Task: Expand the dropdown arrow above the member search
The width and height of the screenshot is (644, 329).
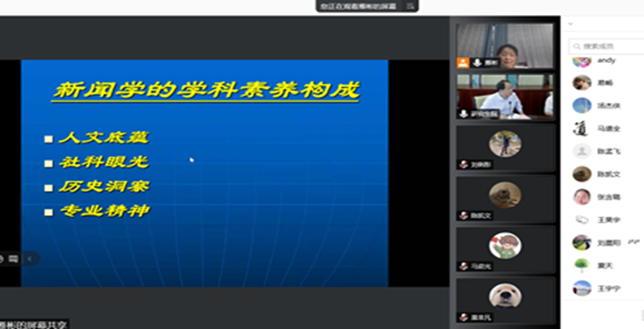Action: point(570,24)
